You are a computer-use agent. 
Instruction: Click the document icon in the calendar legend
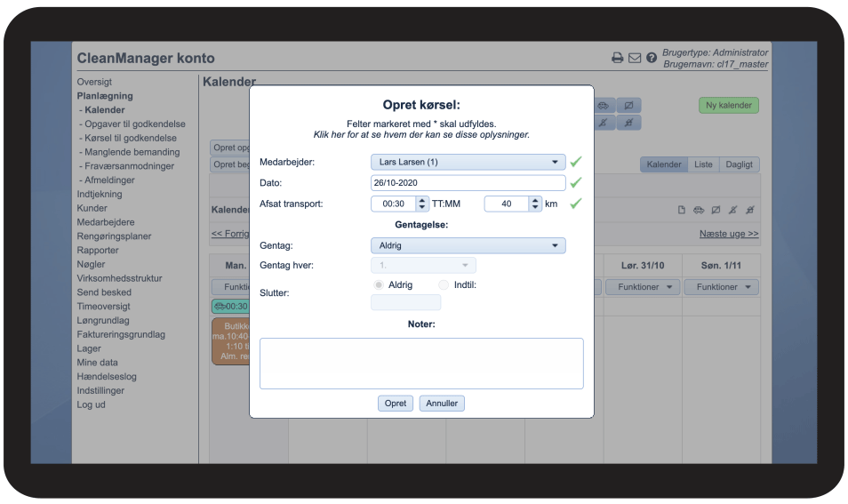pyautogui.click(x=682, y=211)
